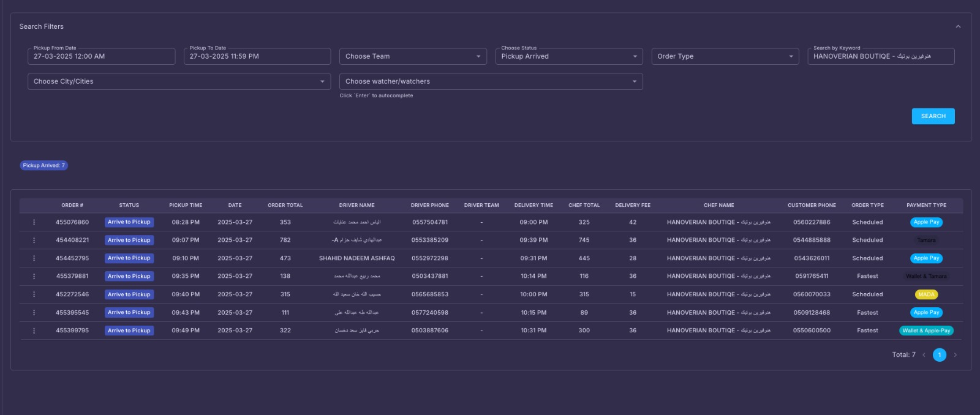Open row menu for order 452272546
The image size is (980, 415).
(34, 294)
